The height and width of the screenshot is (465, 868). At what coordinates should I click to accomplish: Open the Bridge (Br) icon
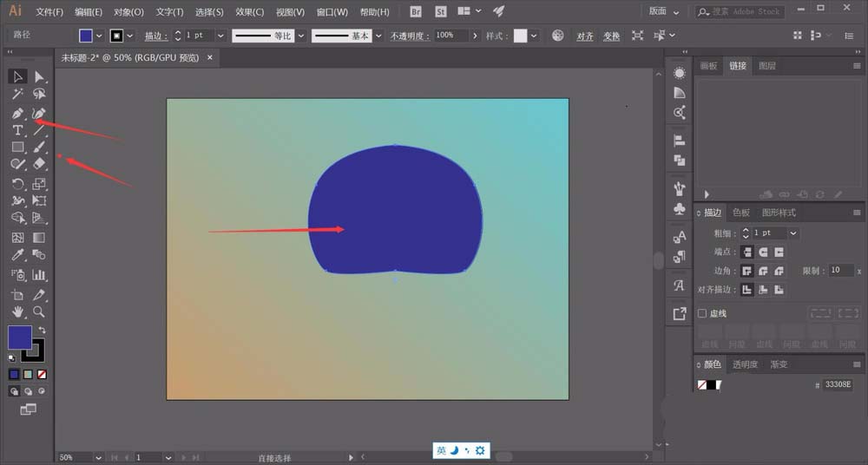point(416,11)
